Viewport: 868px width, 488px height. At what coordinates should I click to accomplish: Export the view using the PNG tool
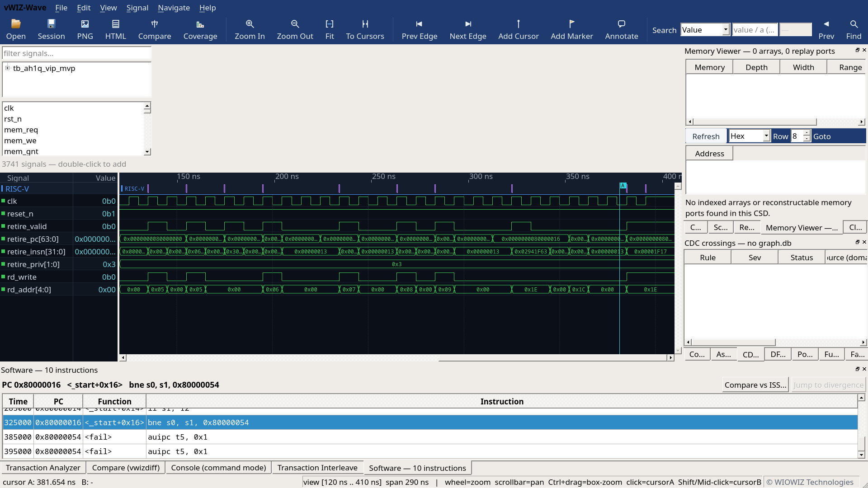point(85,30)
